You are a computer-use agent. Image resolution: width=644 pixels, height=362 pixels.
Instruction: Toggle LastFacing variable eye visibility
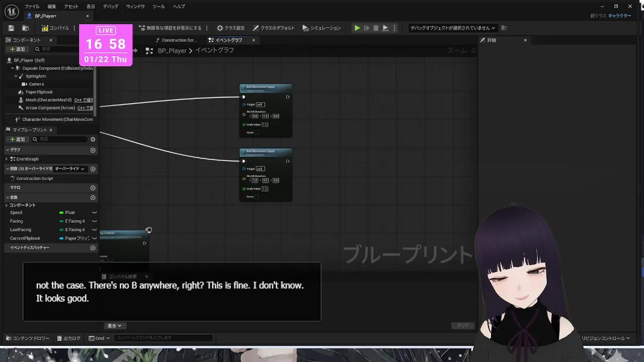(x=94, y=230)
